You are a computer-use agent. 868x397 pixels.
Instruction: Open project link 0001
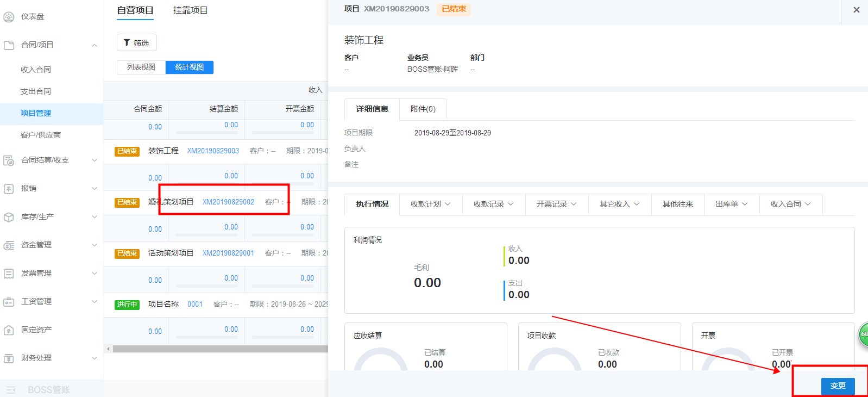click(195, 305)
